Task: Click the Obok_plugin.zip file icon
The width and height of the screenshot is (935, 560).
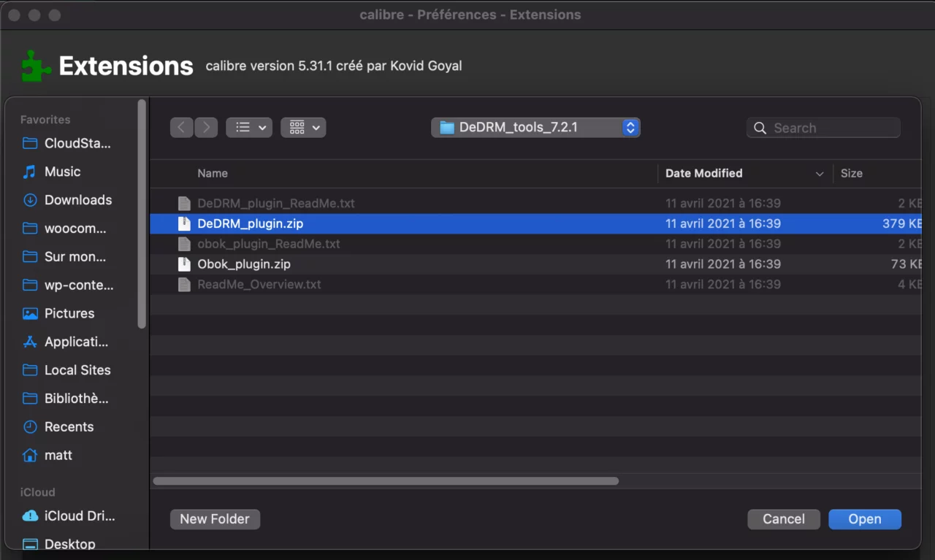Action: (184, 264)
